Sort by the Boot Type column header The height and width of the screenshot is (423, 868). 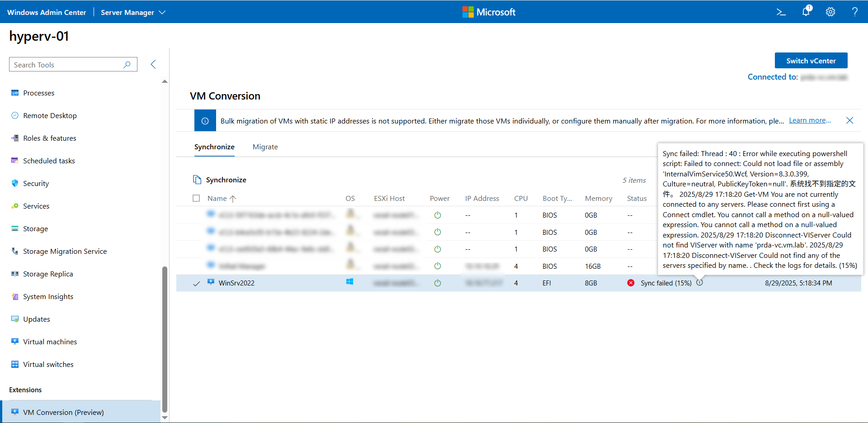[x=557, y=198]
